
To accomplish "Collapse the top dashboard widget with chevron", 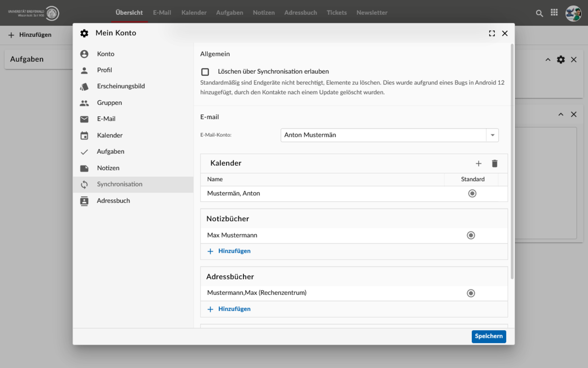I will (x=548, y=59).
